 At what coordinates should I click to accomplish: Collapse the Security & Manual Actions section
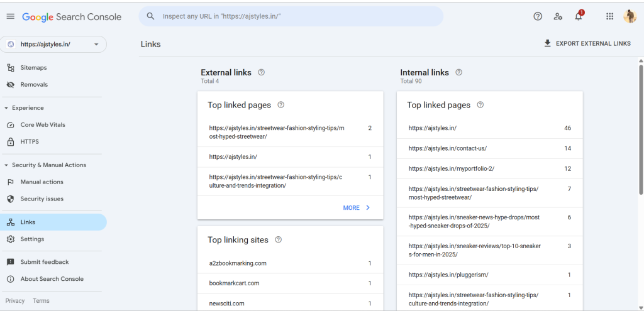point(6,165)
